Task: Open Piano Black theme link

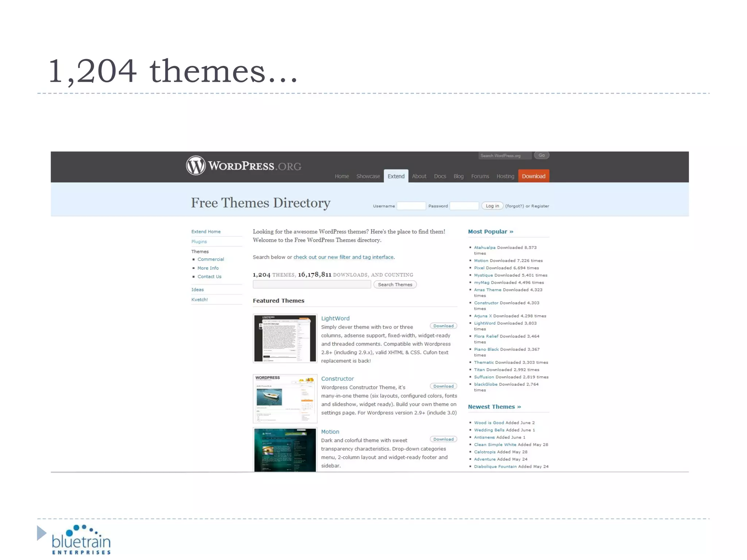Action: coord(486,349)
